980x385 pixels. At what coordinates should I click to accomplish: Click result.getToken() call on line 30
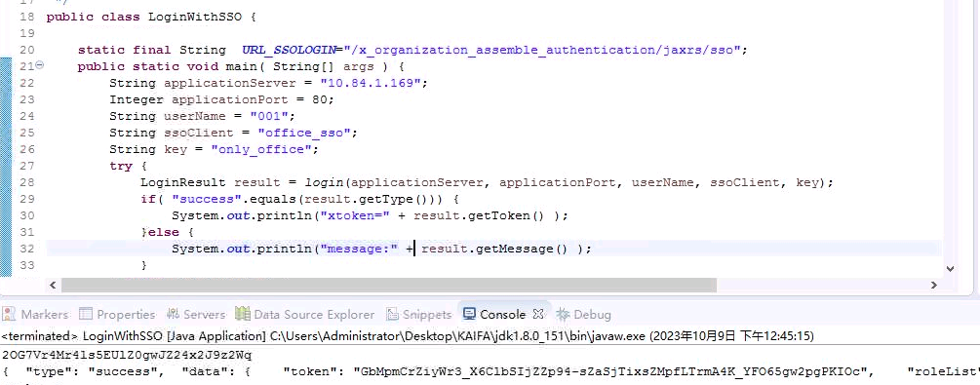click(479, 215)
